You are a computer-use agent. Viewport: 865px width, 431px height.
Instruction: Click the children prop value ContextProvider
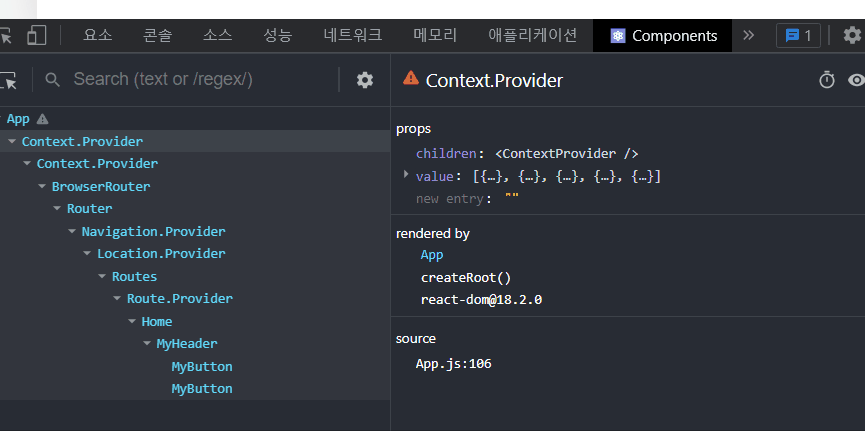567,153
